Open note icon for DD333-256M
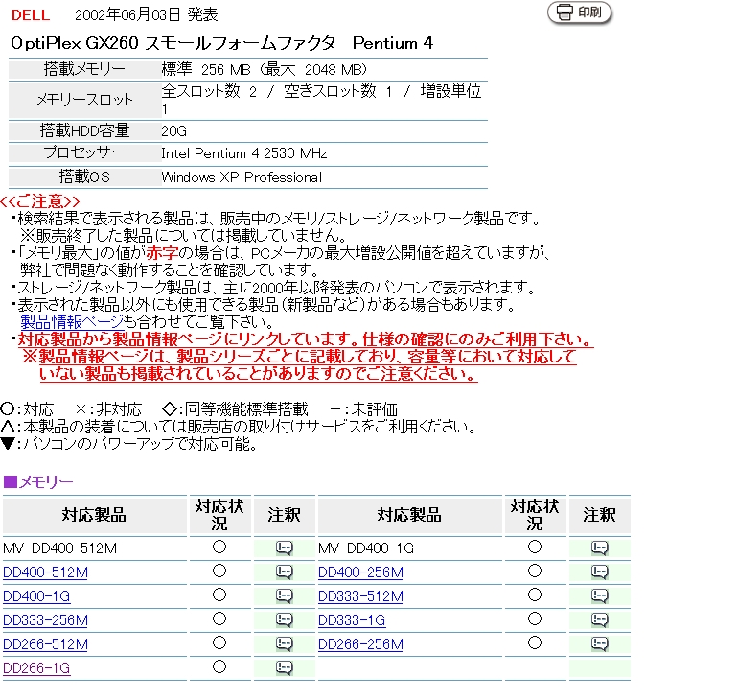The width and height of the screenshot is (738, 700). [x=285, y=620]
